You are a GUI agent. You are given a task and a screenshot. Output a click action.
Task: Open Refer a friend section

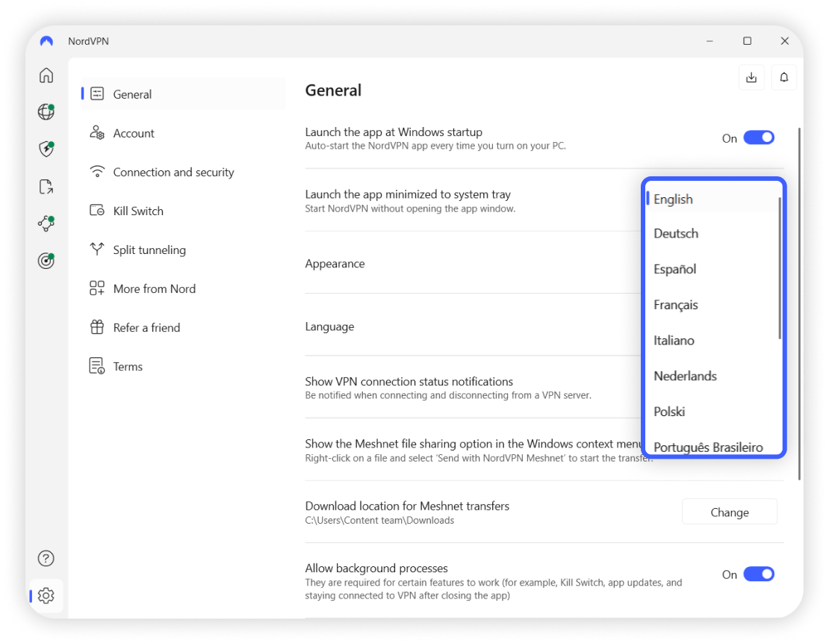[146, 328]
